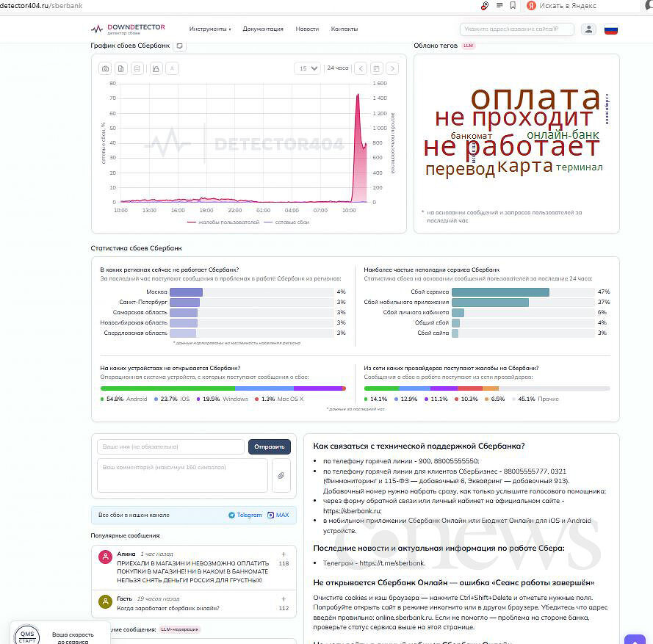Viewport: 653px width, 644px height.
Task: Click the calendar icon in chart toolbar
Action: point(376,68)
